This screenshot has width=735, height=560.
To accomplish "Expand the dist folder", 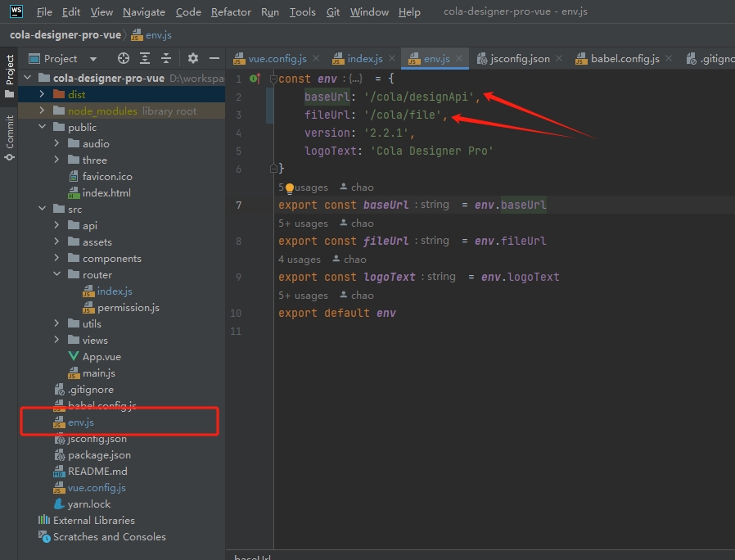I will (x=43, y=95).
